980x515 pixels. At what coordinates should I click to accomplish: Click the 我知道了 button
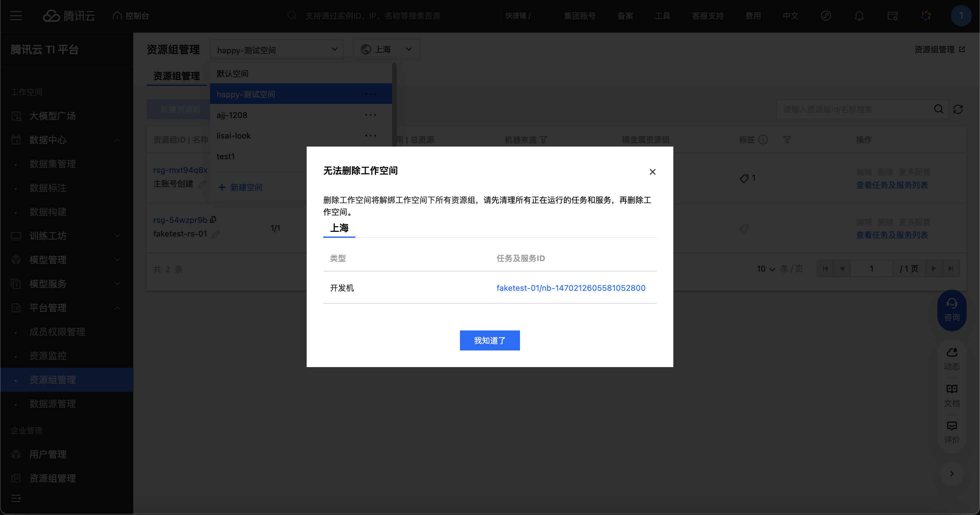[x=490, y=340]
